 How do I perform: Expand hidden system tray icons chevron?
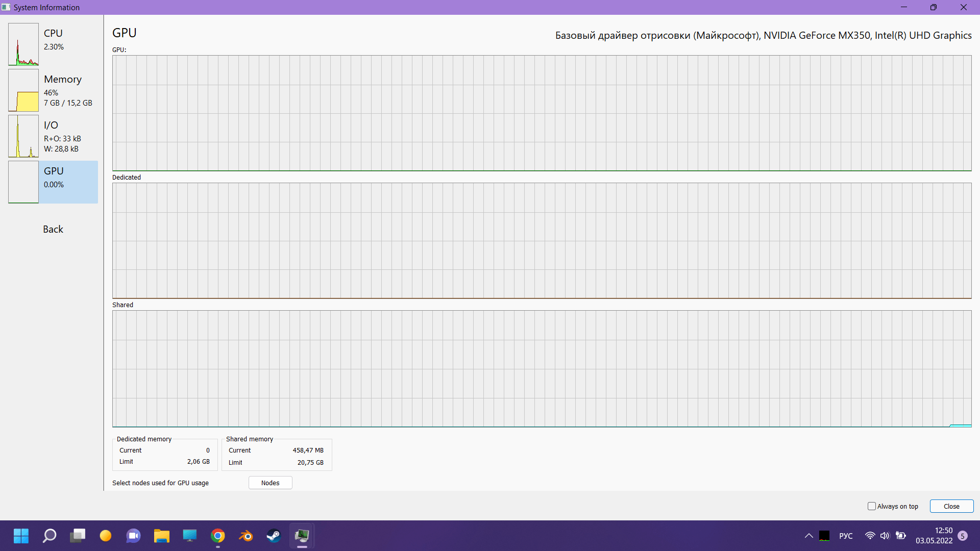(x=809, y=536)
